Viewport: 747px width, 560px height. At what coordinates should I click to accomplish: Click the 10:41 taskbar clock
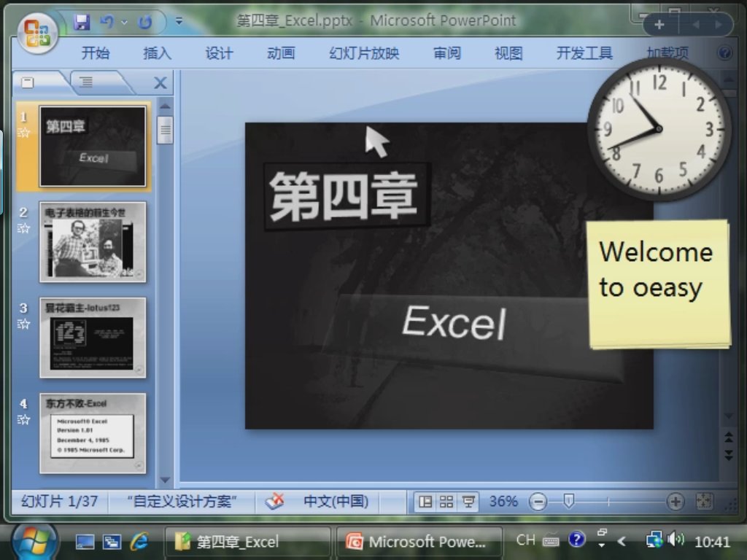tap(712, 542)
